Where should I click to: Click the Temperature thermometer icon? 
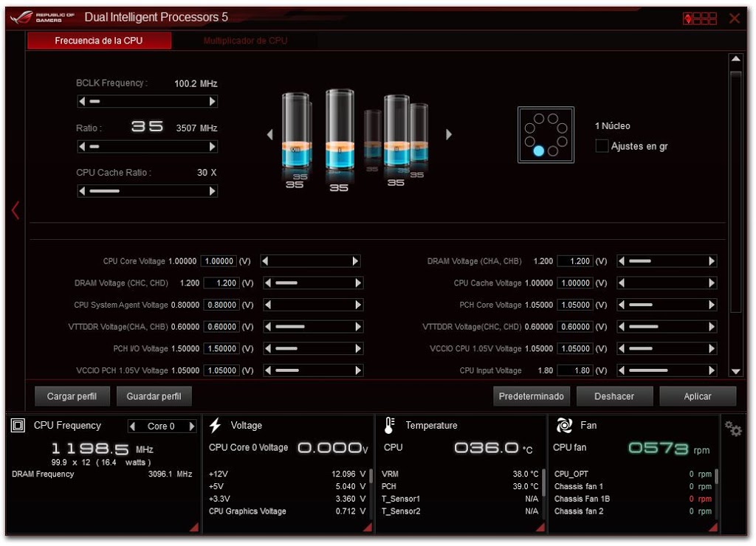(390, 426)
